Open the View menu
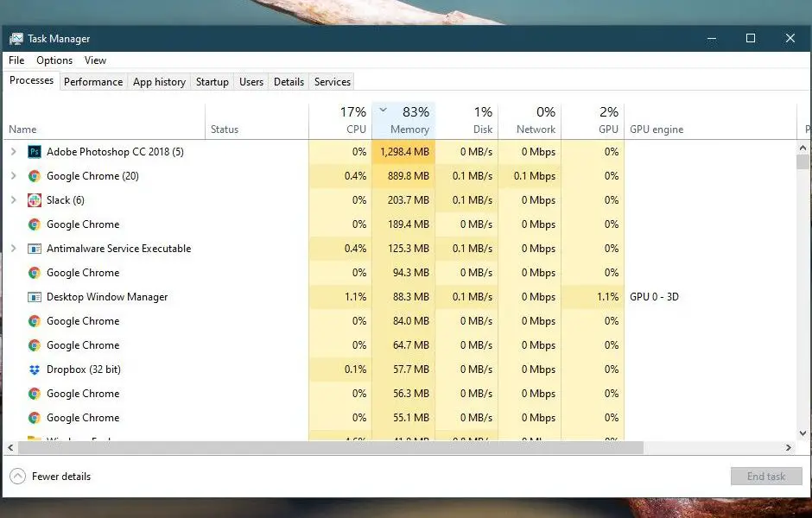 [x=95, y=60]
